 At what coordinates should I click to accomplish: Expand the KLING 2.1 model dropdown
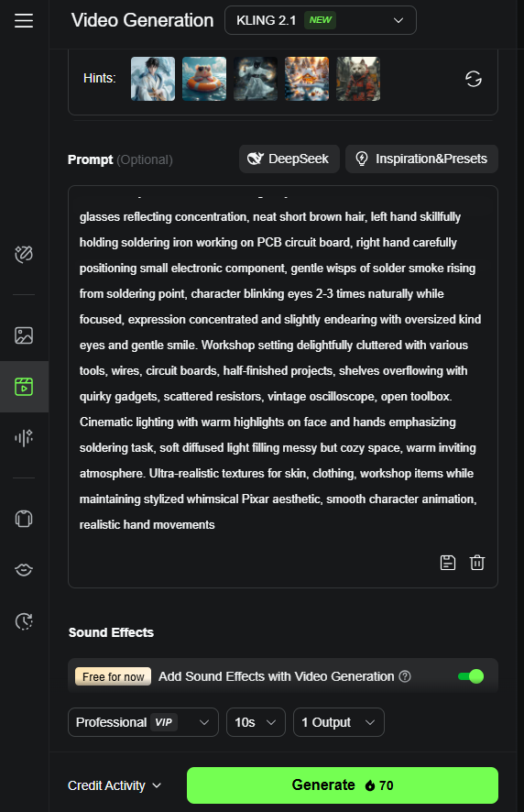coord(321,20)
